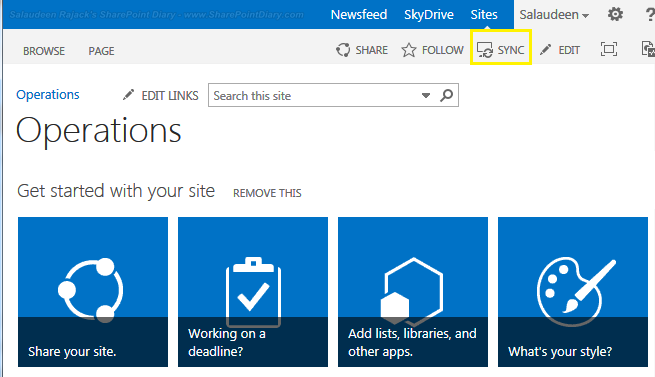Click REMOVE THIS link
Screen dimensions: 655x377
[267, 193]
